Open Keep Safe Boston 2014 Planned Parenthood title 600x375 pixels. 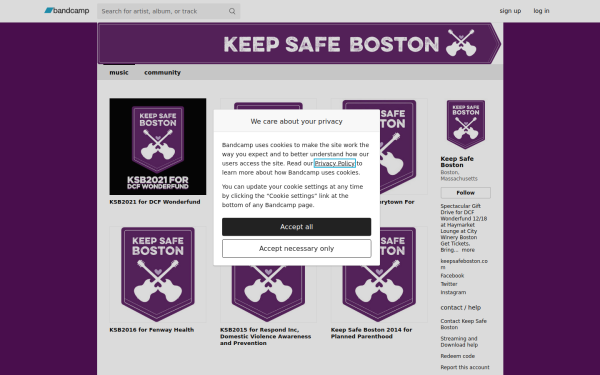click(x=371, y=333)
